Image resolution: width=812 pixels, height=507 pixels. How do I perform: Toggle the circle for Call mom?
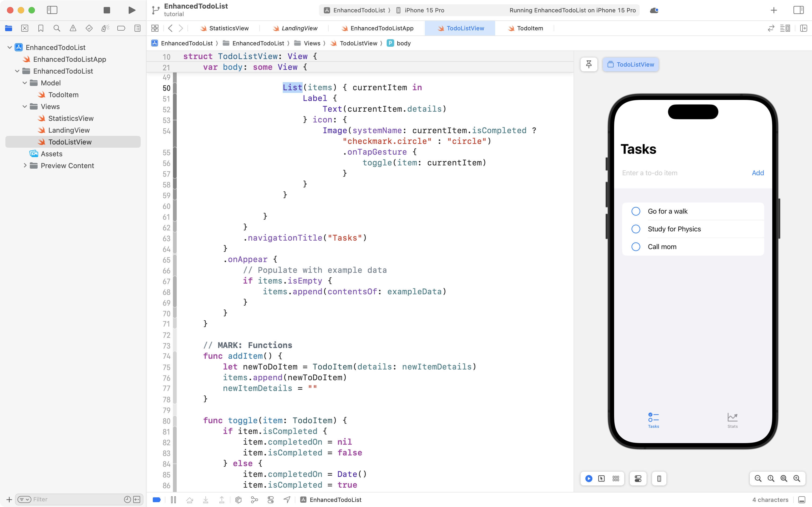pos(636,247)
